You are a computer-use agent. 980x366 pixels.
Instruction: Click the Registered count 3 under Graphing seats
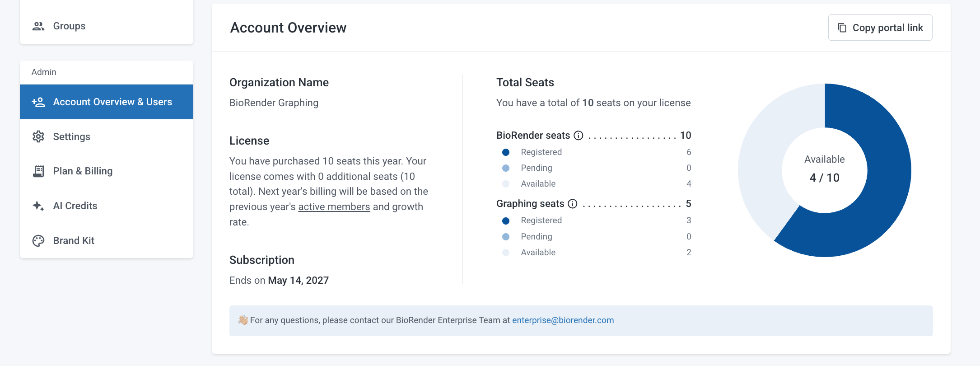(x=689, y=221)
